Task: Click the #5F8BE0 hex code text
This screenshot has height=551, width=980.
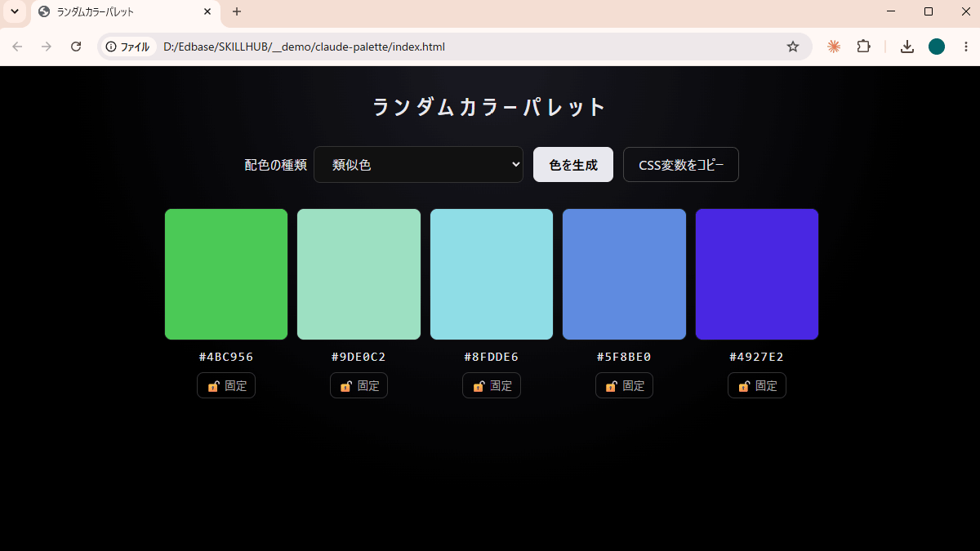Action: [x=624, y=357]
